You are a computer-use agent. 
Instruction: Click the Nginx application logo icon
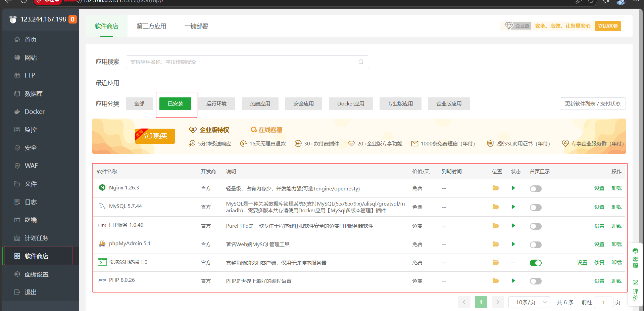pos(102,187)
